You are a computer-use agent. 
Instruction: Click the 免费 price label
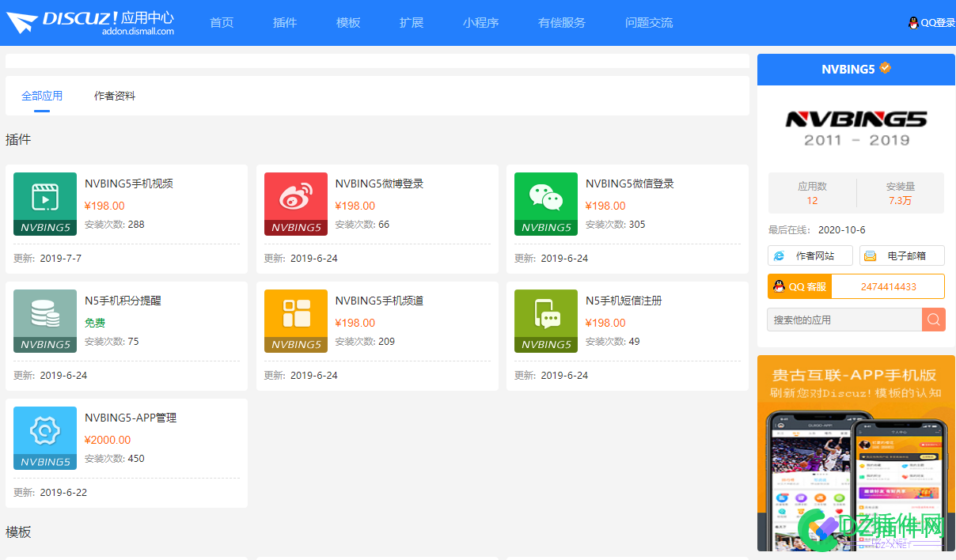[95, 323]
